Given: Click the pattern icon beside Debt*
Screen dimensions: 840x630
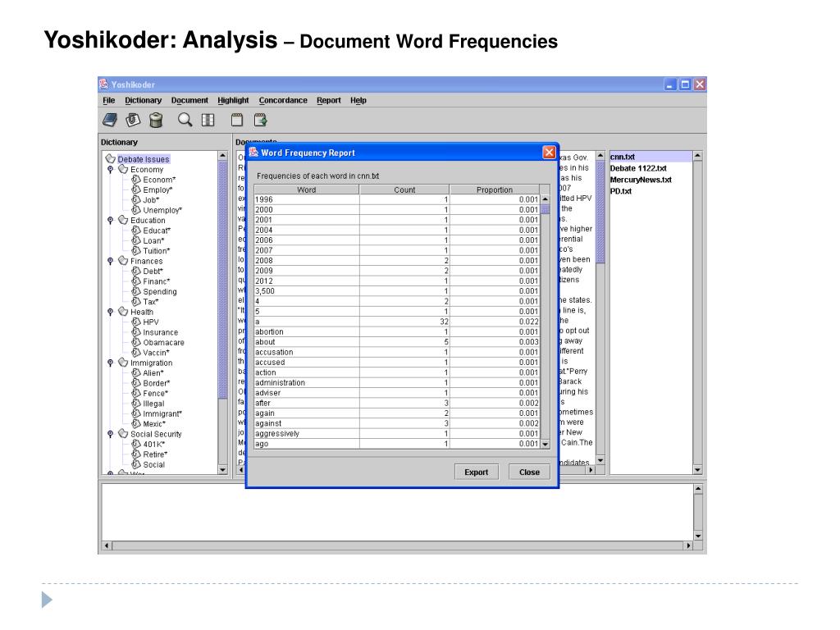Looking at the screenshot, I should pyautogui.click(x=136, y=271).
